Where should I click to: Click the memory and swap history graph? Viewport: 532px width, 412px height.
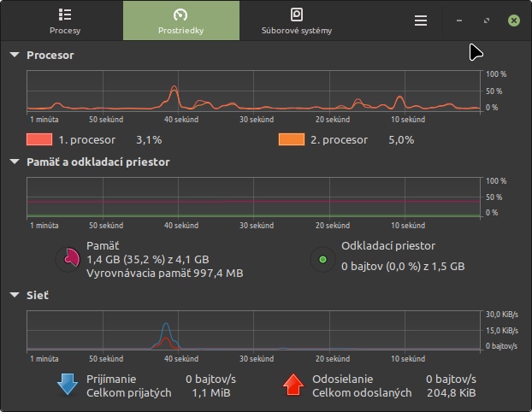253,197
